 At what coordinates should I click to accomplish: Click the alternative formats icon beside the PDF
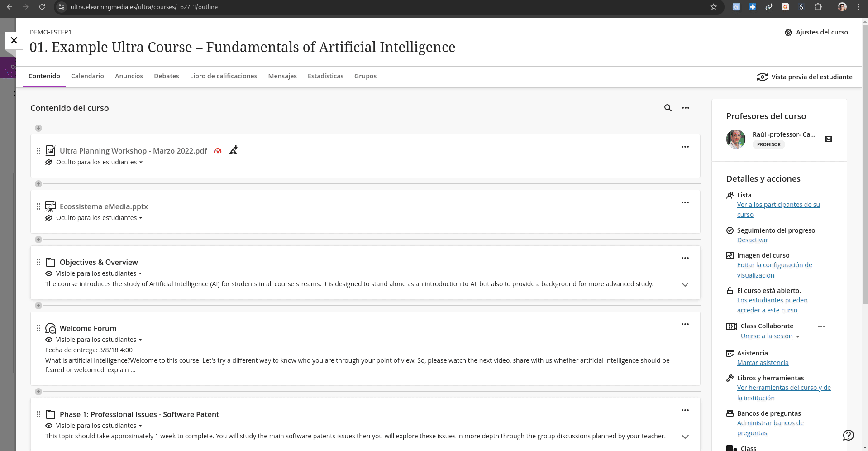(x=233, y=150)
